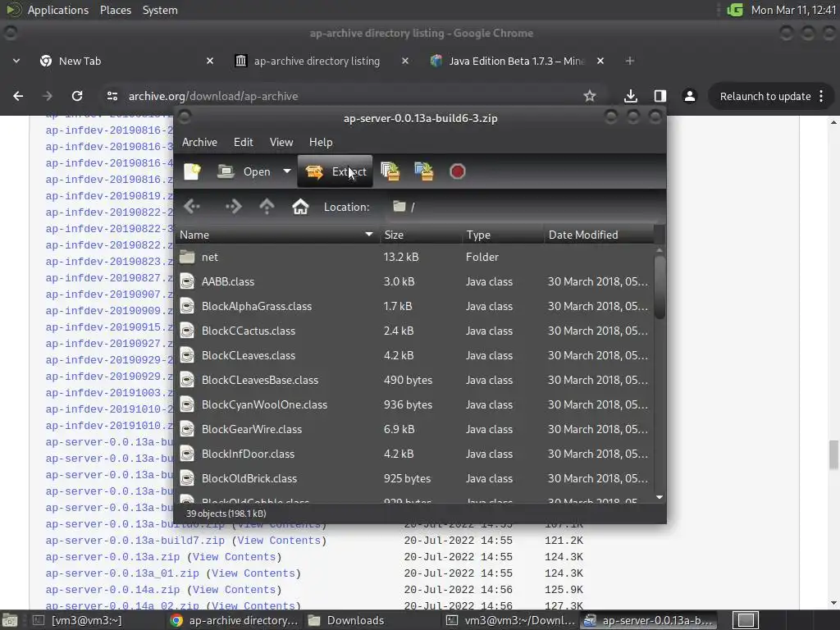Open Chrome profile icon
Screen dimensions: 840x630
689,96
